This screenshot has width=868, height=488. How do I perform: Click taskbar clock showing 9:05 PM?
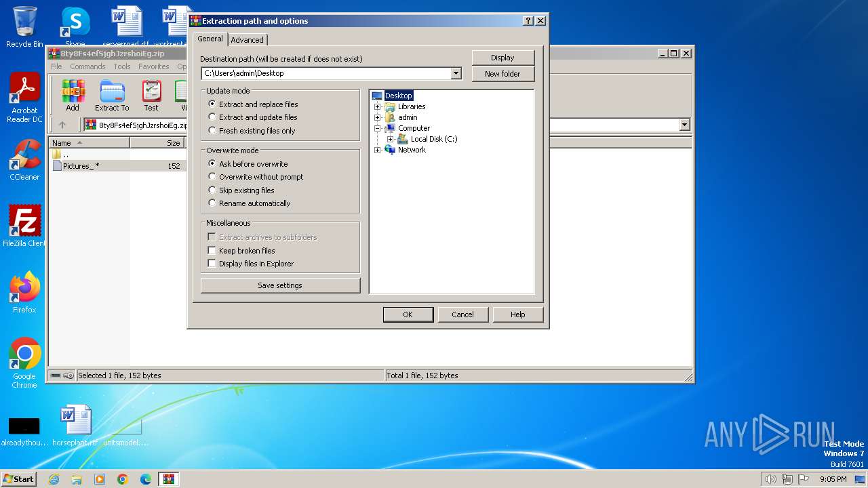click(833, 479)
